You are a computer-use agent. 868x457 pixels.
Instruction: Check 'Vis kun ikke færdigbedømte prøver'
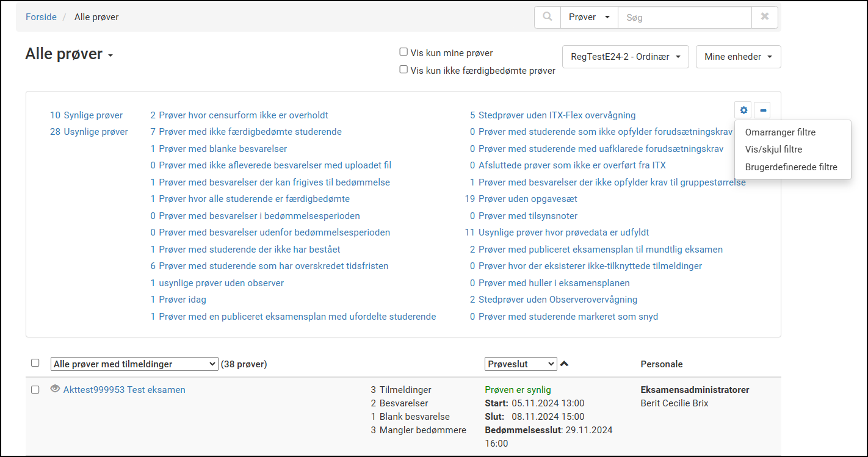click(403, 70)
